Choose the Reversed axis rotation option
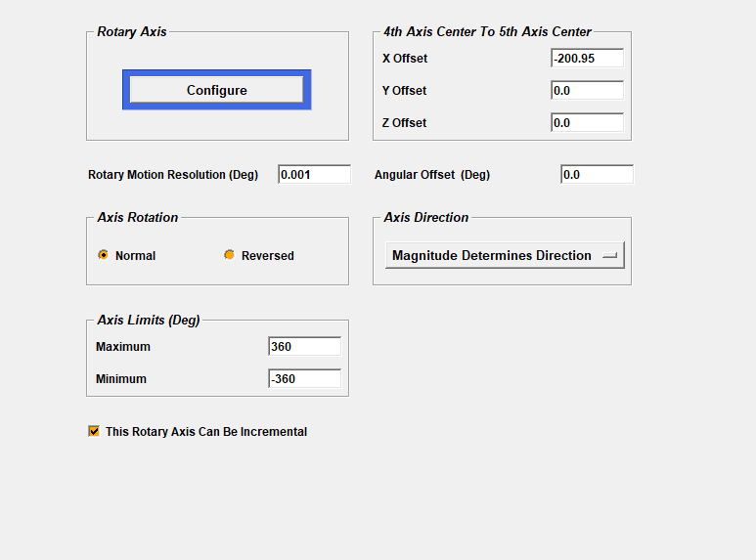This screenshot has height=560, width=756. [230, 255]
